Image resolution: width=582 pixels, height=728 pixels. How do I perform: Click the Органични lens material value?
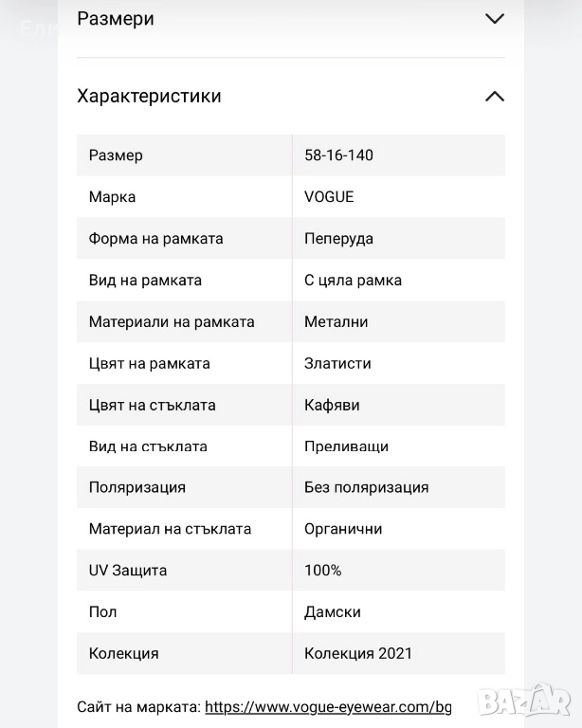click(x=343, y=529)
